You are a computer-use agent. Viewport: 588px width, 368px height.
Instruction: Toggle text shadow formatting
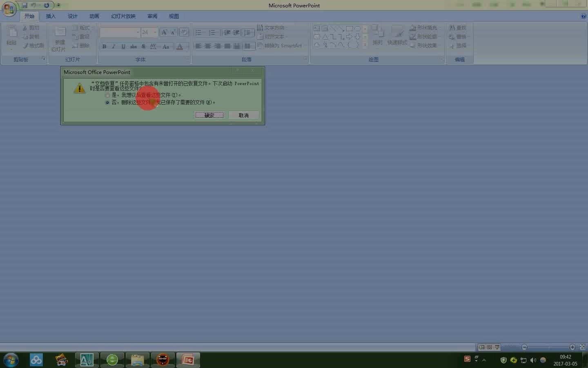point(143,47)
